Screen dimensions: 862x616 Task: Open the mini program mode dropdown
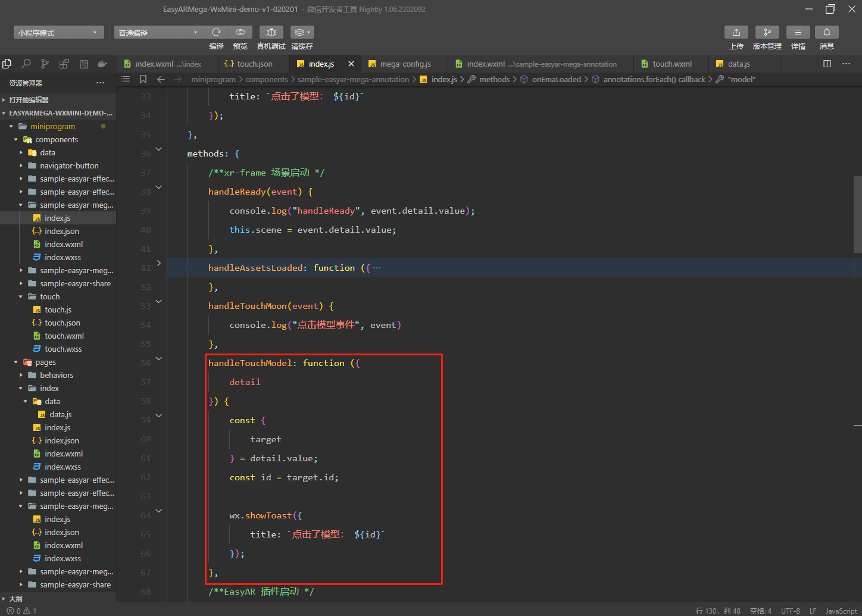58,32
